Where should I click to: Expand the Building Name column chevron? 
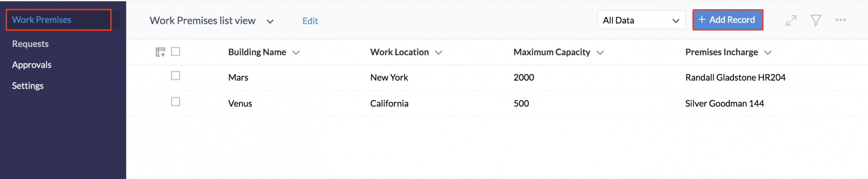(x=296, y=53)
